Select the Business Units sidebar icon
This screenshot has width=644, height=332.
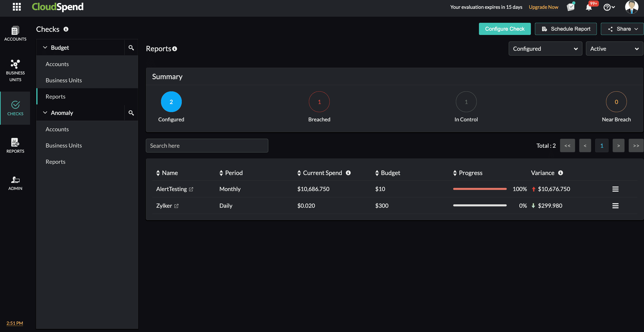point(15,71)
